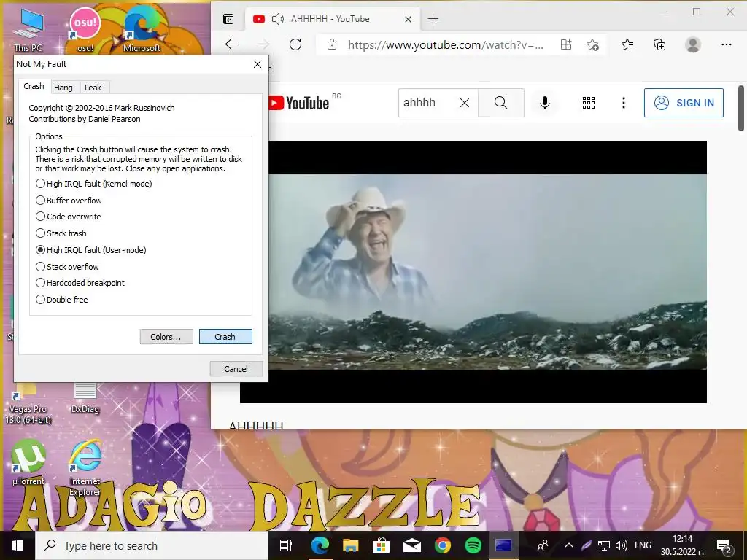The width and height of the screenshot is (747, 560).
Task: Search with your voice microphone
Action: pos(544,103)
